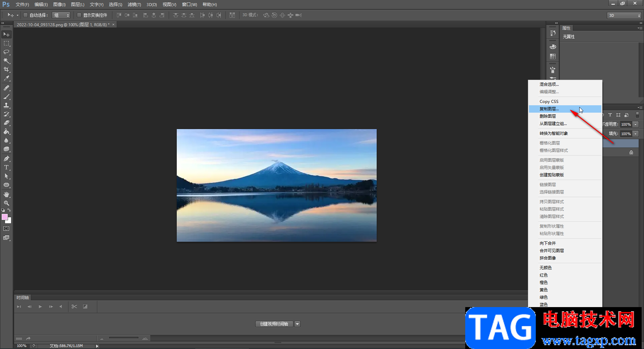Expand the status bar info arrow
This screenshot has height=349, width=644.
tap(97, 346)
